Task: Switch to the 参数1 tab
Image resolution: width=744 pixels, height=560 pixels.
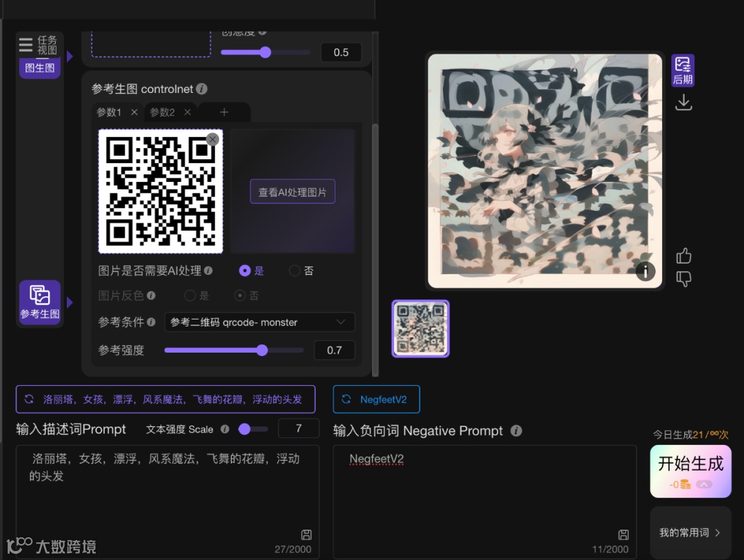Action: point(109,112)
